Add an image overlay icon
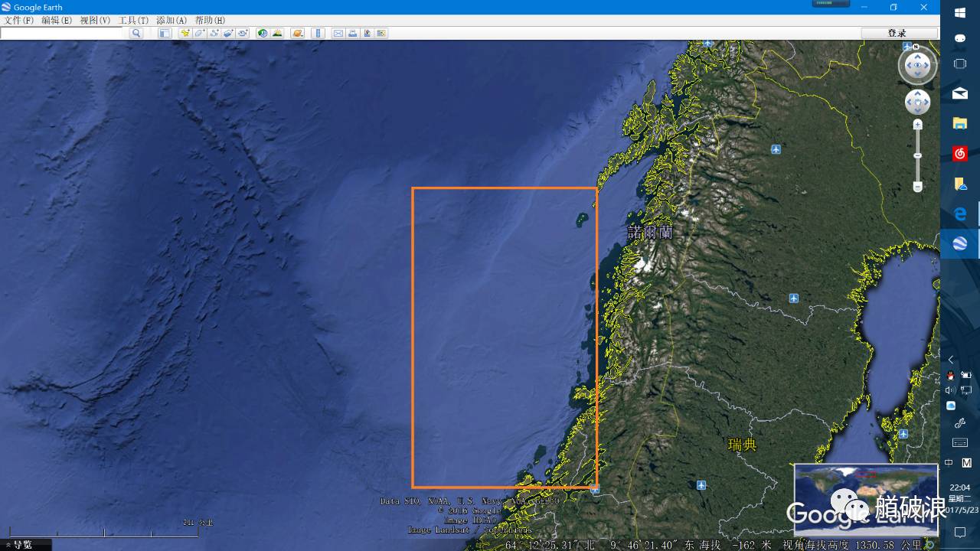Screen dimensions: 980x551 pyautogui.click(x=228, y=33)
